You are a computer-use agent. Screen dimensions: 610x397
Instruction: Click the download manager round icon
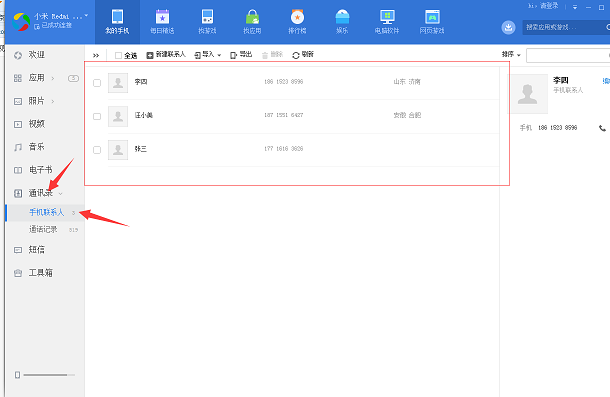(x=508, y=28)
